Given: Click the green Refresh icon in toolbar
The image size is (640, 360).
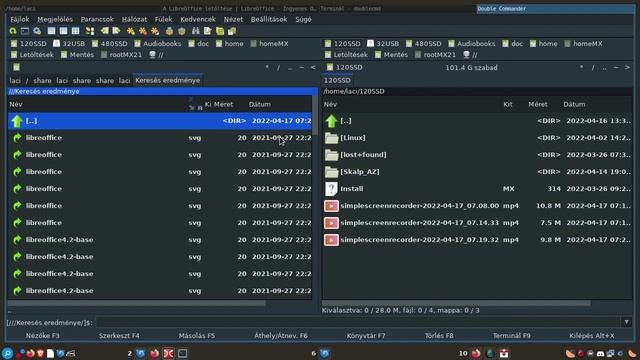Looking at the screenshot, I should [x=13, y=31].
